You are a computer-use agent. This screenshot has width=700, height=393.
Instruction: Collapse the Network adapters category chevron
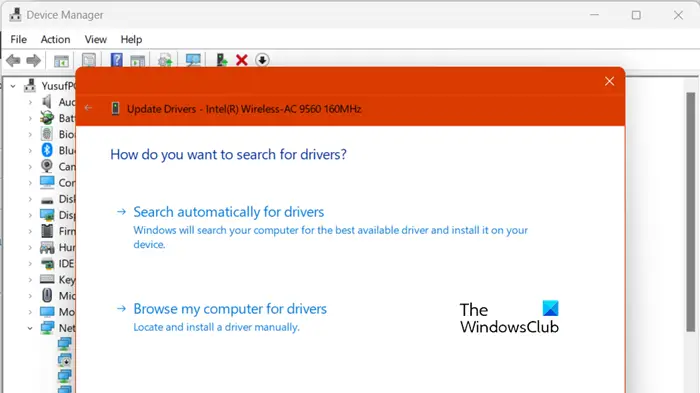click(30, 328)
